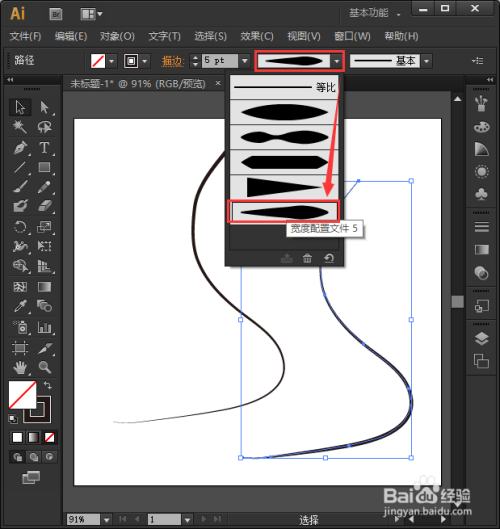
Task: Swap fill and stroke arrows
Action: [x=48, y=385]
